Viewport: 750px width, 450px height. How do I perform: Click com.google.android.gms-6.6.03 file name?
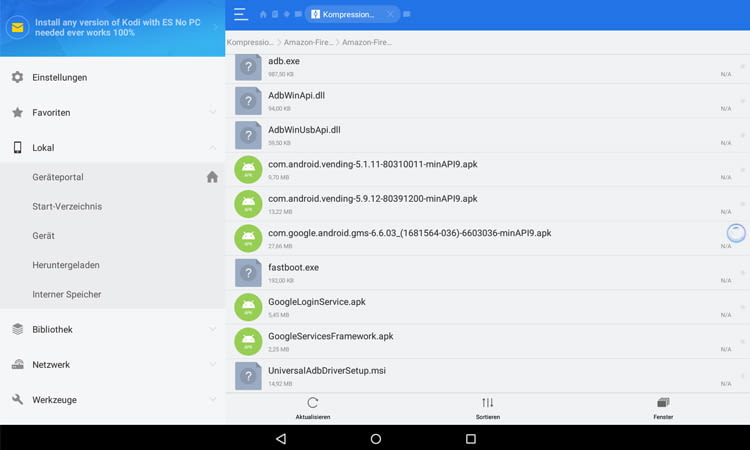[409, 233]
